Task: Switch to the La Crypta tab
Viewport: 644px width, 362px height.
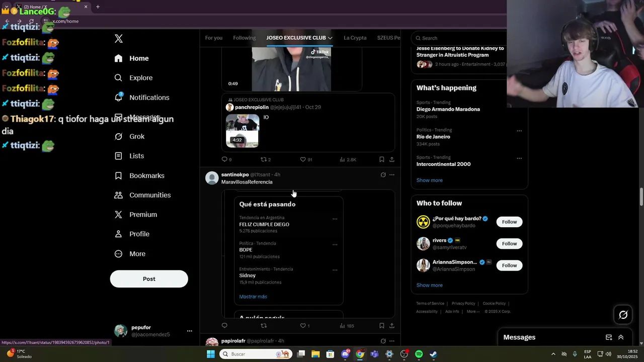Action: click(355, 38)
